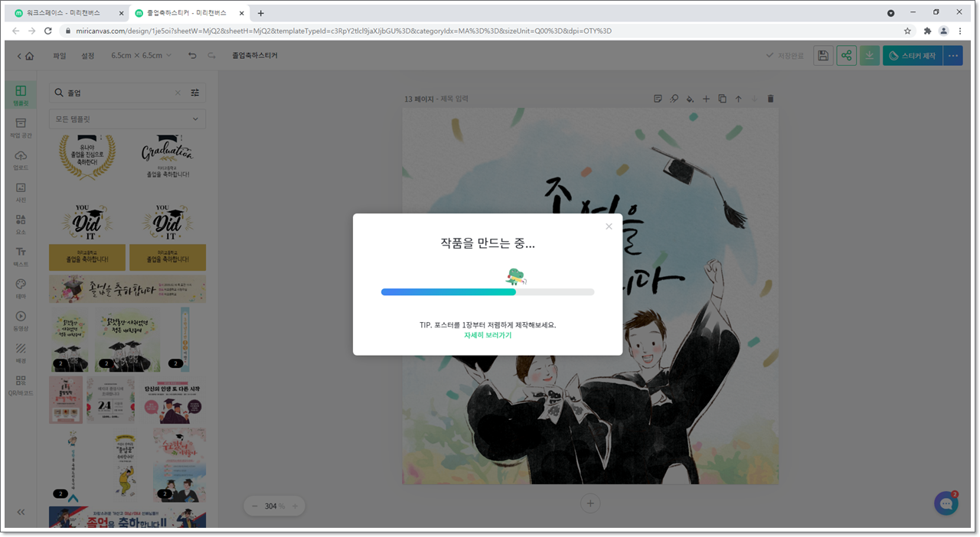The width and height of the screenshot is (980, 537).
Task: Add a page using bottom plus button
Action: (590, 503)
